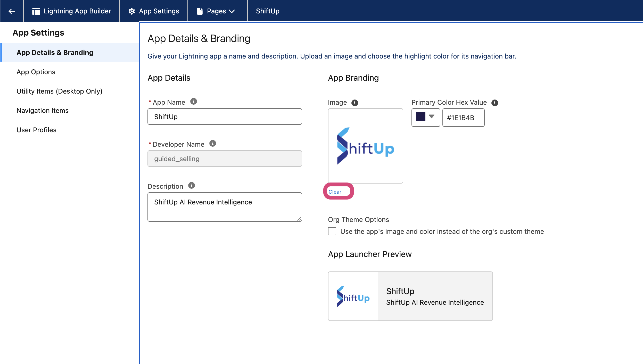
Task: Click the App Settings gear icon
Action: (132, 11)
